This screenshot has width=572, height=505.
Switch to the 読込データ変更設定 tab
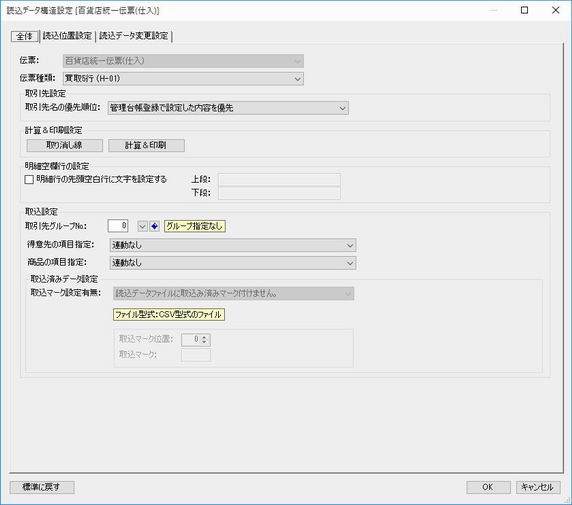pos(134,36)
